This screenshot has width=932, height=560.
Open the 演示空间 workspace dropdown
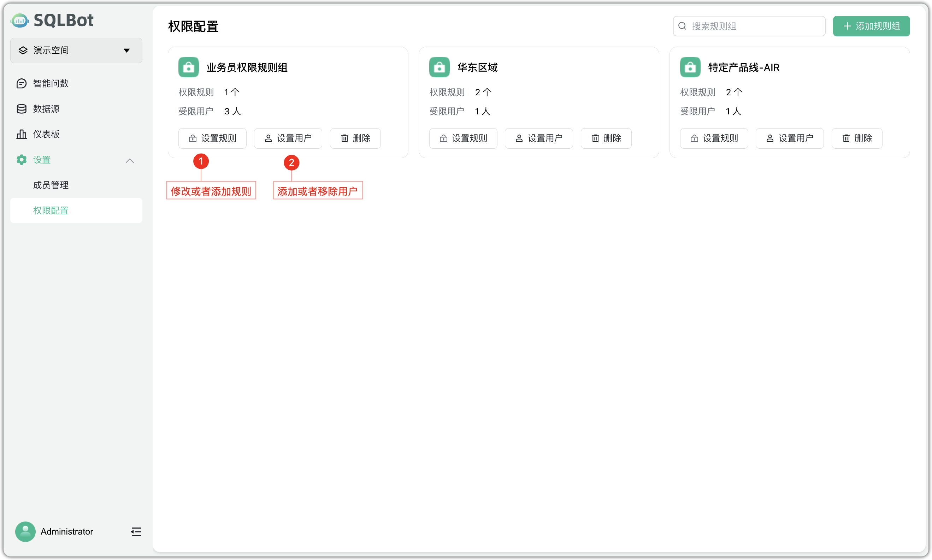(x=76, y=50)
